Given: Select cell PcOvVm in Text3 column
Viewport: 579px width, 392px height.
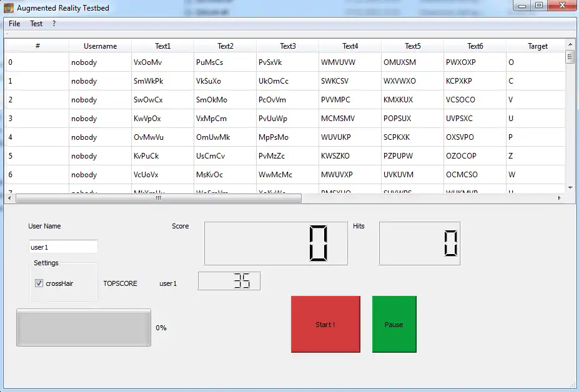Looking at the screenshot, I should pyautogui.click(x=287, y=100).
